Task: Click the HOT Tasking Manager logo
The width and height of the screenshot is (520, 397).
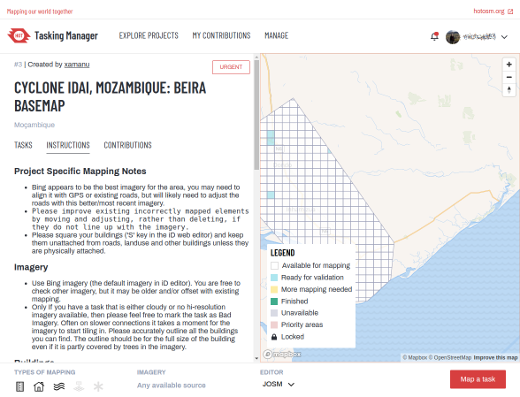Action: [52, 35]
